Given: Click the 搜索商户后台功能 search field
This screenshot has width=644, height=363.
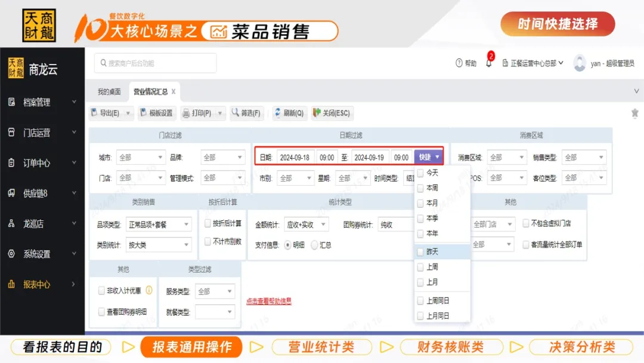Looking at the screenshot, I should 155,63.
